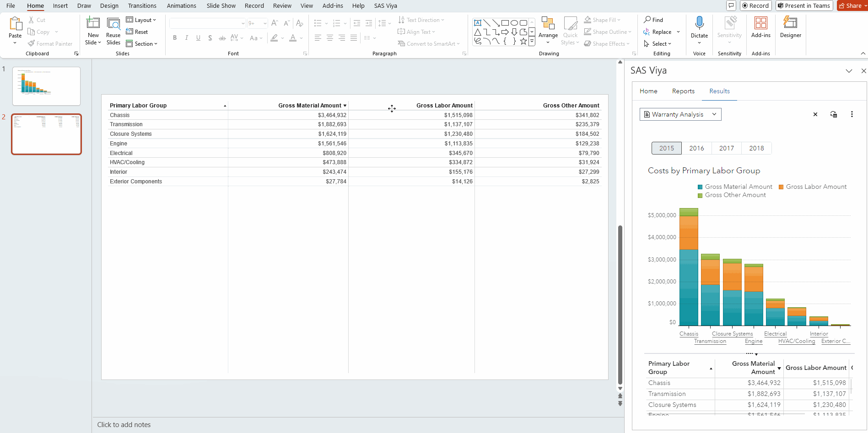
Task: Launch the PowerPoint Designer
Action: [x=790, y=28]
